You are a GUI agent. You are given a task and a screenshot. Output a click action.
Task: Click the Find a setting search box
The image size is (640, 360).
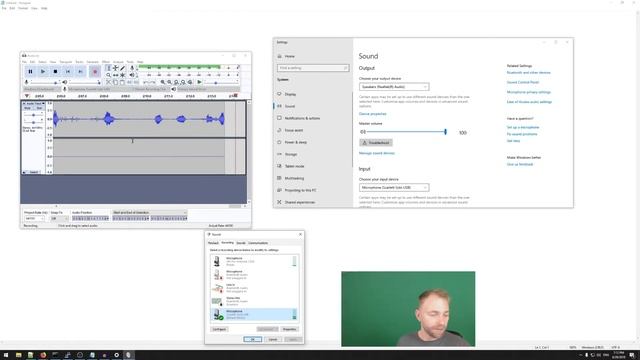313,68
